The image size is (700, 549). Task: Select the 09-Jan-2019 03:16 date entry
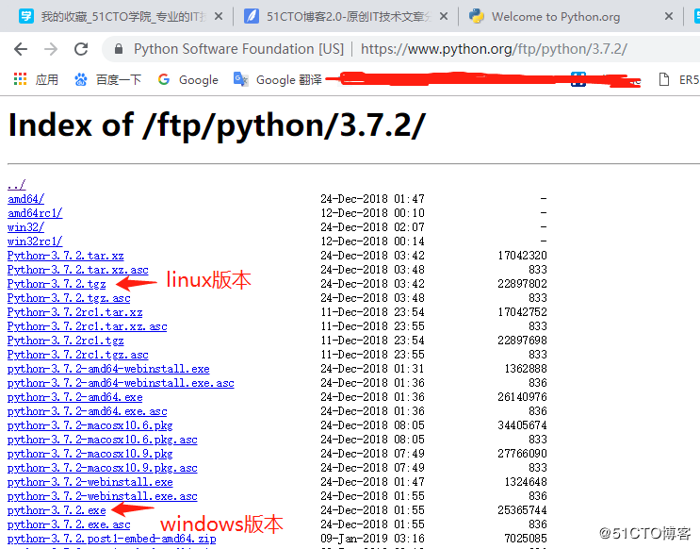(372, 539)
